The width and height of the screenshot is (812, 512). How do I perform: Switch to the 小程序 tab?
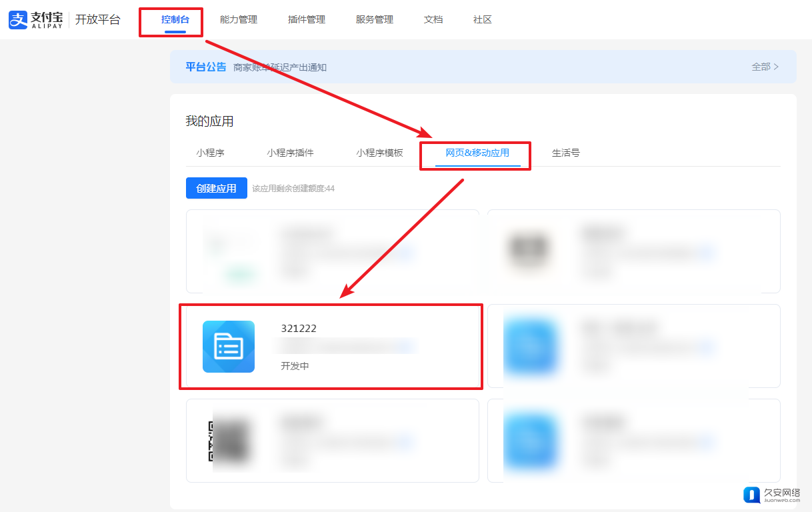click(211, 153)
